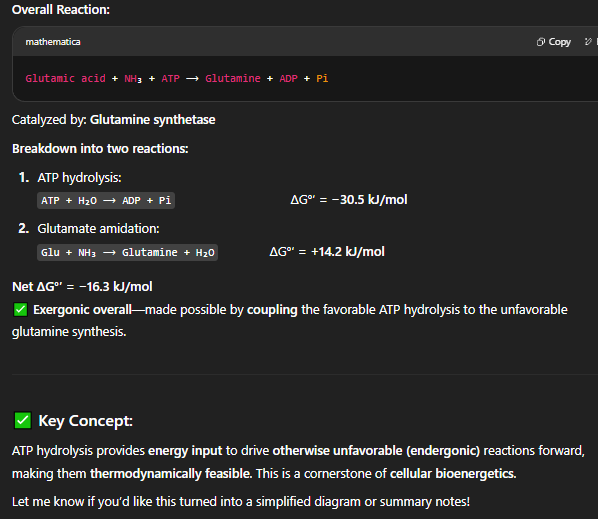Click the '+14.2 kJ/mol' value
Viewport: 598px width, 519px height.
click(348, 252)
